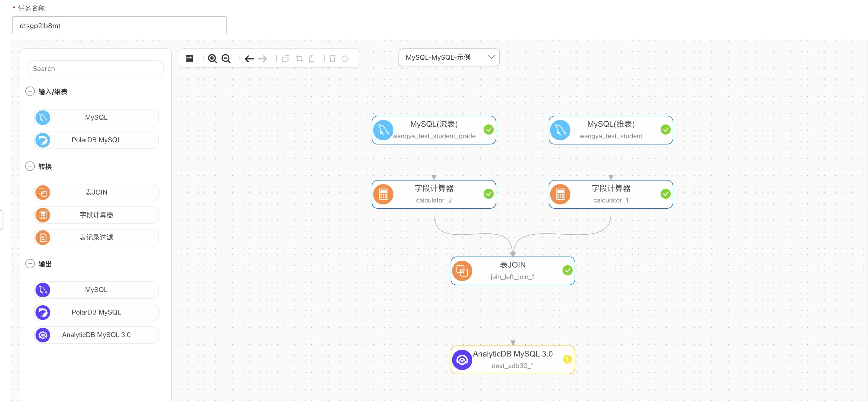
Task: Click the task name input field dtsgp2lb8mt
Action: (119, 25)
